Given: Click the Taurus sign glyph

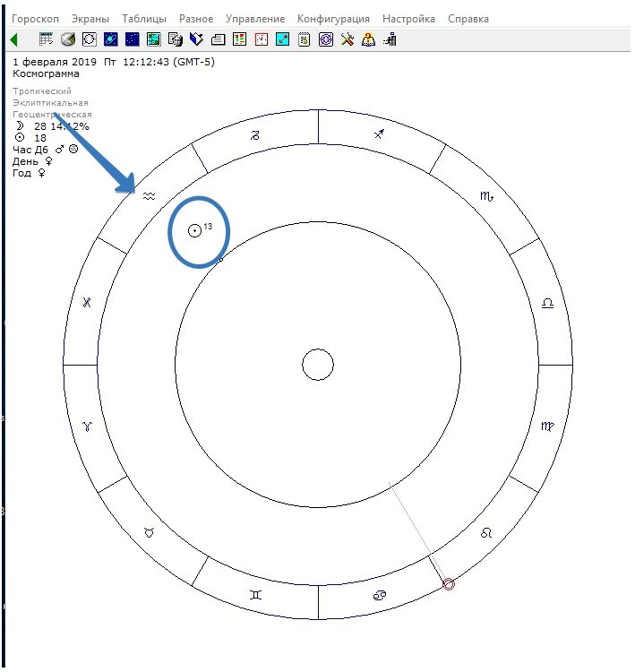Looking at the screenshot, I should [149, 533].
